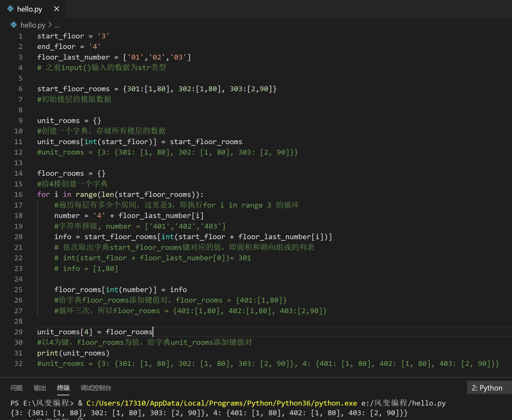
Task: Expand breadcrumb chevron after hello.py
Action: [x=50, y=25]
